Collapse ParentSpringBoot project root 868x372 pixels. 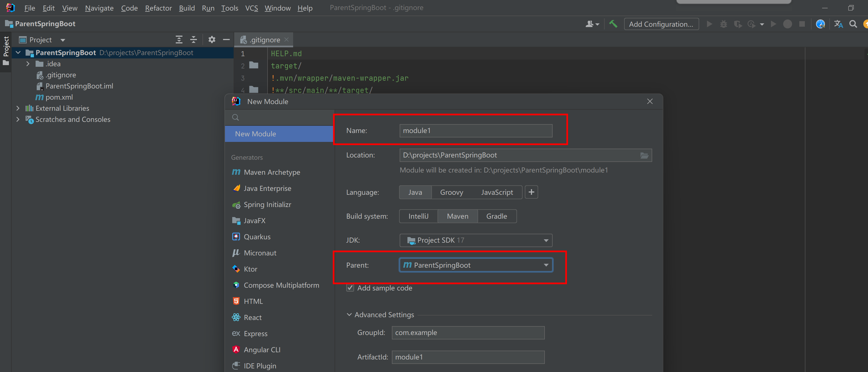pos(19,53)
